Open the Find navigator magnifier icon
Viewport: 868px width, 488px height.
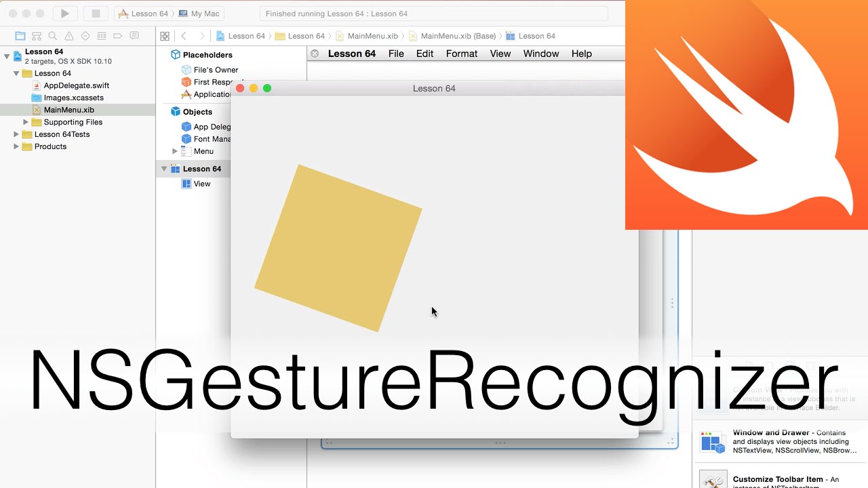coord(53,36)
